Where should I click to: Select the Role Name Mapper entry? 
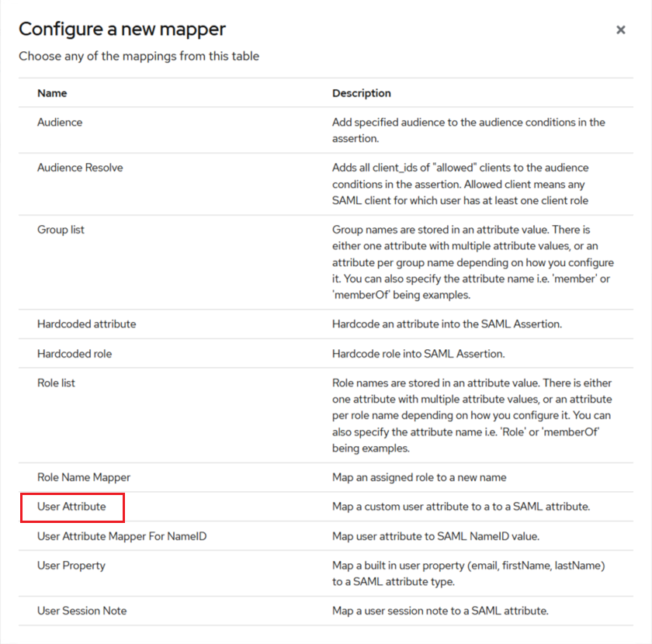pos(84,477)
